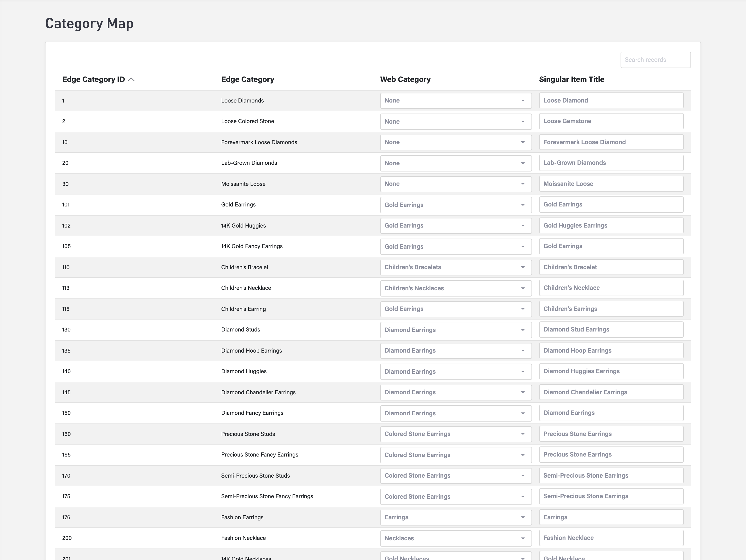Open Children's Bracelets web category dropdown
The image size is (746, 560).
(455, 268)
